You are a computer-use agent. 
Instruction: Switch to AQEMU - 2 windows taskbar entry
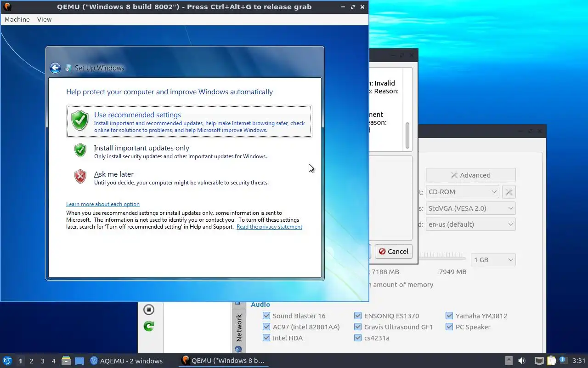pyautogui.click(x=126, y=361)
